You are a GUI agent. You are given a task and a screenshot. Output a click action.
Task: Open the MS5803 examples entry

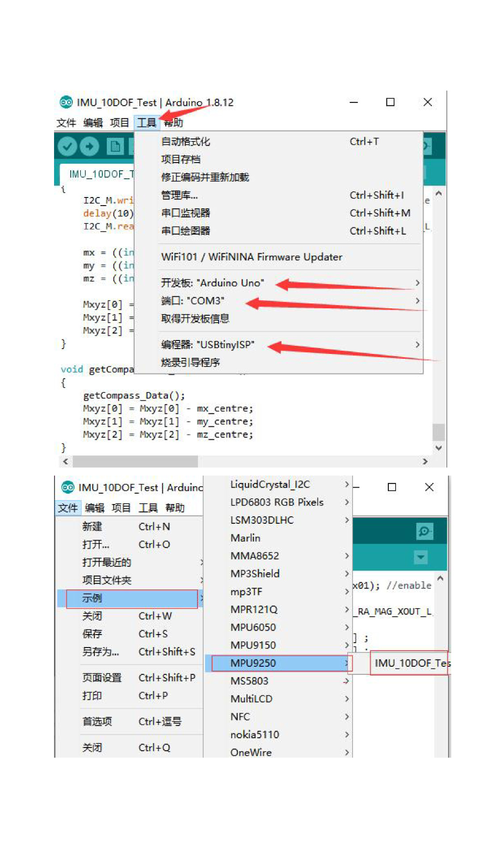coord(278,681)
